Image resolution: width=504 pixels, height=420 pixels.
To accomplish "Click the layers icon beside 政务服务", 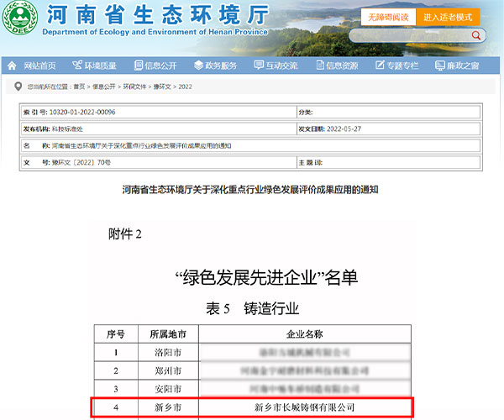I will click(198, 66).
